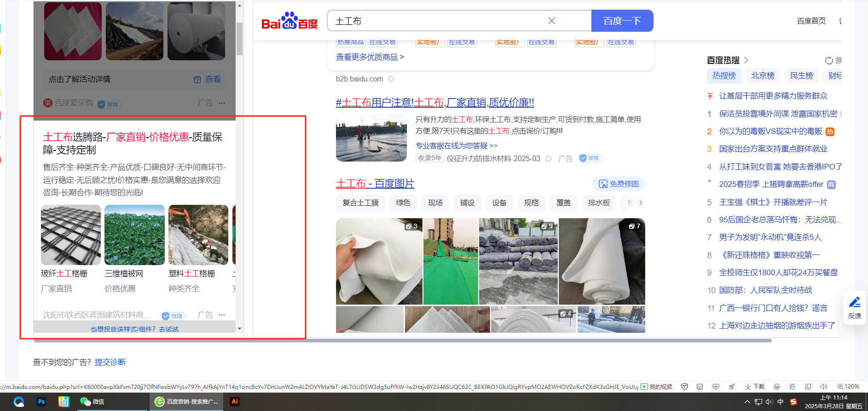This screenshot has height=411, width=868.
Task: Clear the search box with the X icon
Action: pos(551,21)
